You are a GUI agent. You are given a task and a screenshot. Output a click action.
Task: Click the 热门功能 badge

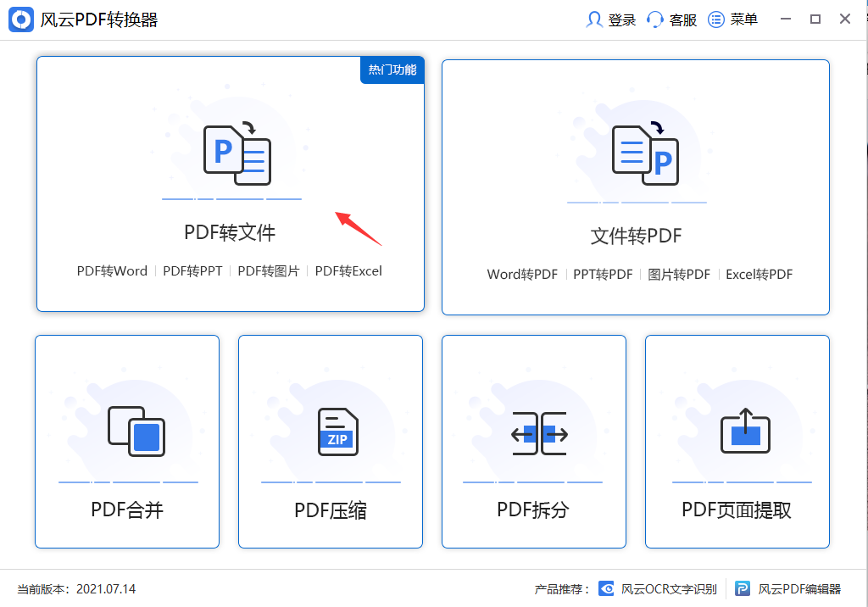point(392,70)
